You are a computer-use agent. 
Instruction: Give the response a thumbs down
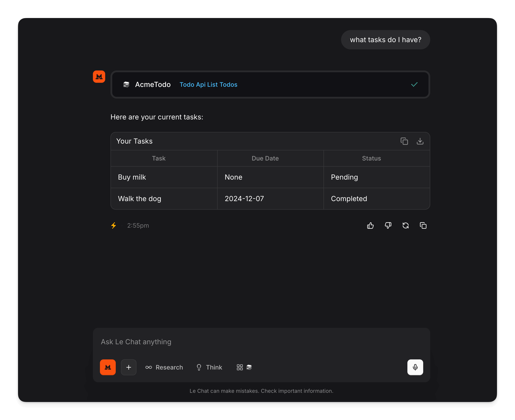(388, 225)
